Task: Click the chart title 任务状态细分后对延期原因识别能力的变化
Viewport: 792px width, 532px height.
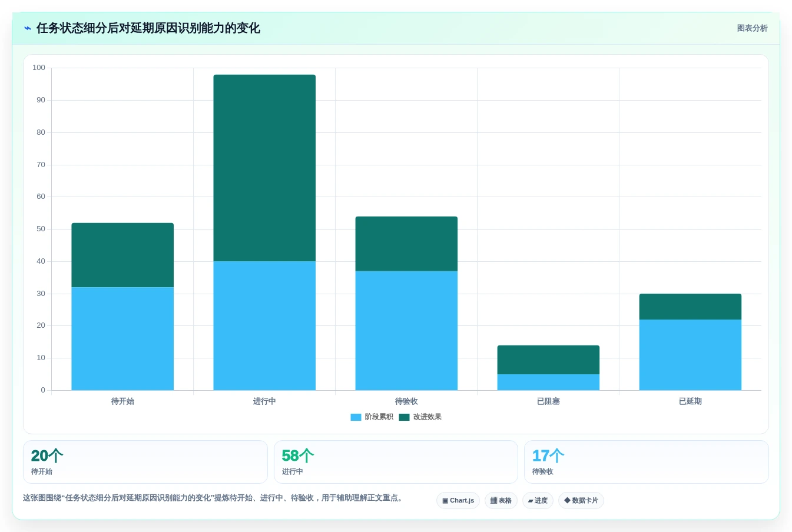Action: (x=148, y=28)
